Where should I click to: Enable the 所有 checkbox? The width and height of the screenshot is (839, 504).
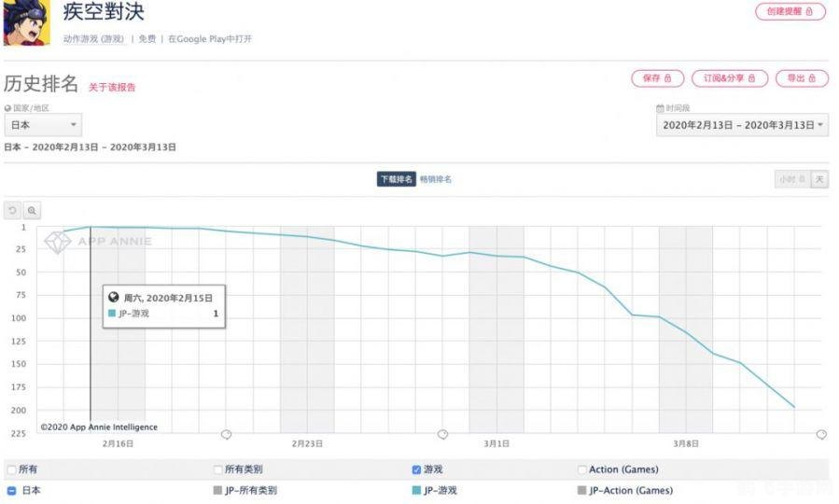(x=11, y=469)
